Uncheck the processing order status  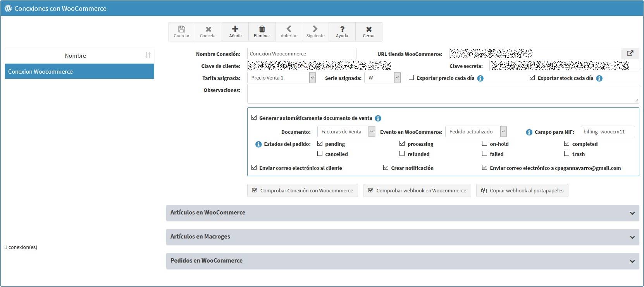click(402, 143)
